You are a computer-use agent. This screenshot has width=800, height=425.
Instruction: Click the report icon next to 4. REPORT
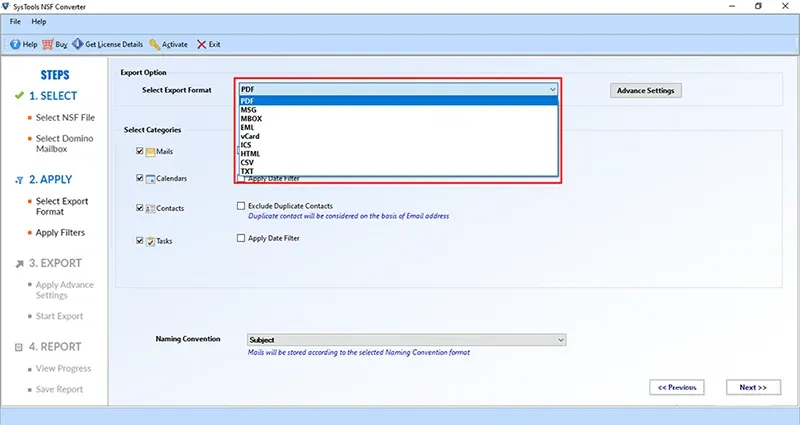coord(19,347)
